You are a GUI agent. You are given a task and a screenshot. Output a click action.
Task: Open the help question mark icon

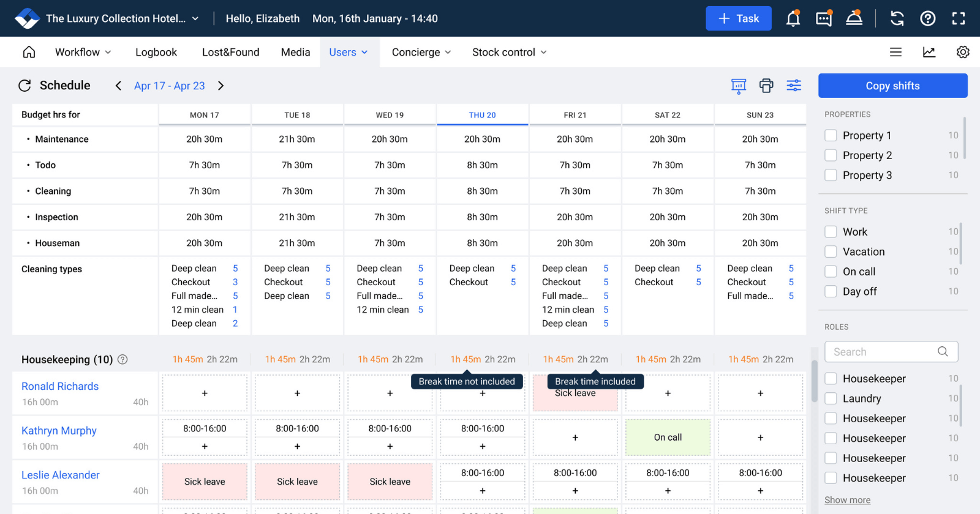(x=928, y=18)
